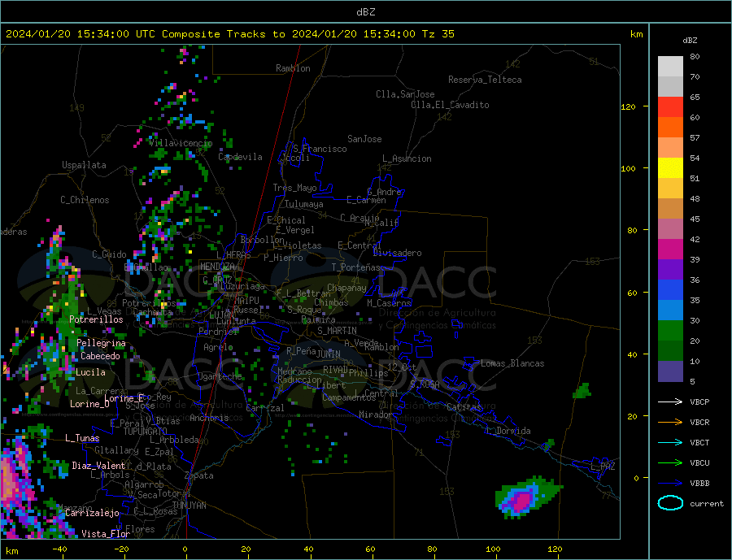This screenshot has height=560, width=732.
Task: Click the 'Capdevila' place label
Action: click(240, 157)
